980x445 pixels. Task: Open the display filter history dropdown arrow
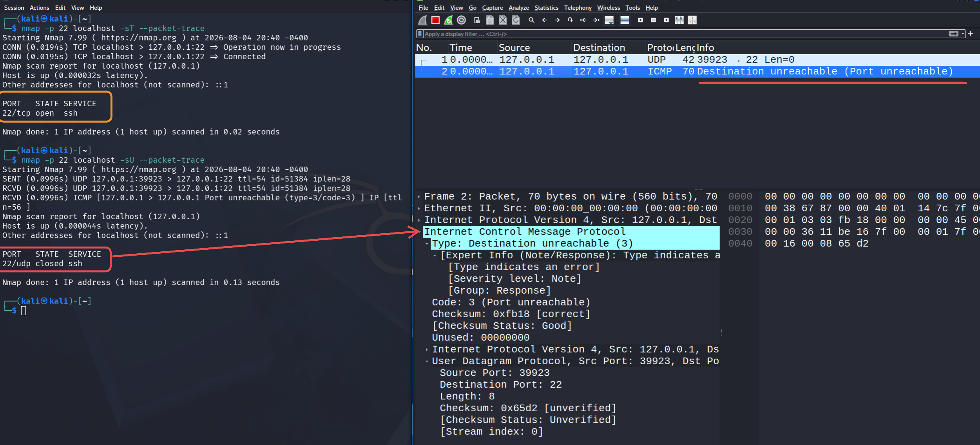pyautogui.click(x=962, y=34)
